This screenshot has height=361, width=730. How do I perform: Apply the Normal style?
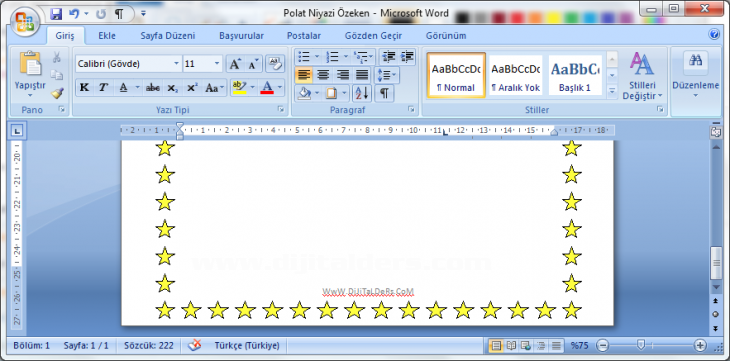coord(456,75)
